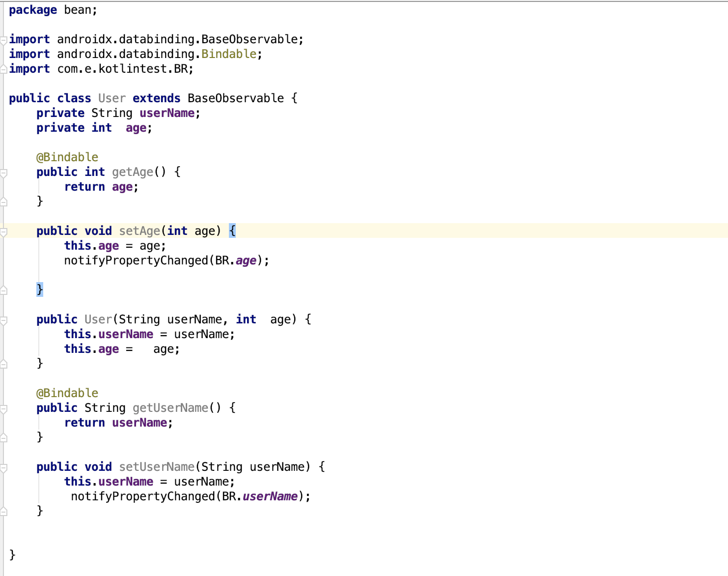The image size is (728, 576).
Task: Click the 'User' constructor name
Action: (x=98, y=319)
